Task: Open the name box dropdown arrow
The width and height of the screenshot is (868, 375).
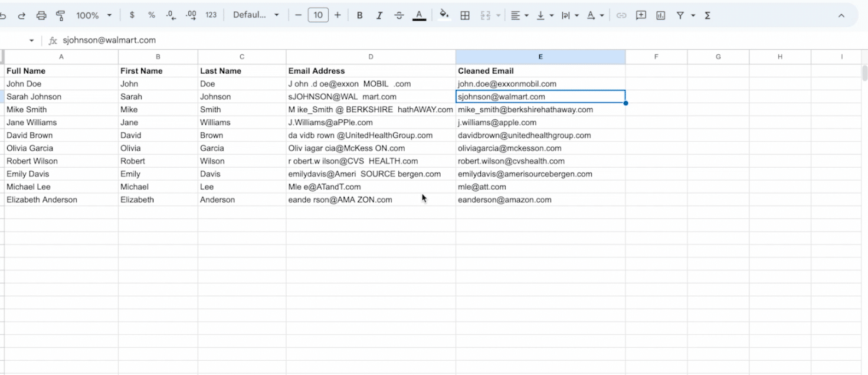Action: [32, 41]
